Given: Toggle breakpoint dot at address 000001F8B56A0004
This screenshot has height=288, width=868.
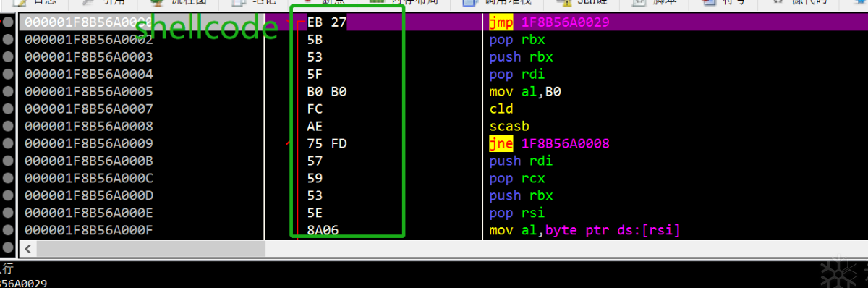Looking at the screenshot, I should tap(8, 75).
